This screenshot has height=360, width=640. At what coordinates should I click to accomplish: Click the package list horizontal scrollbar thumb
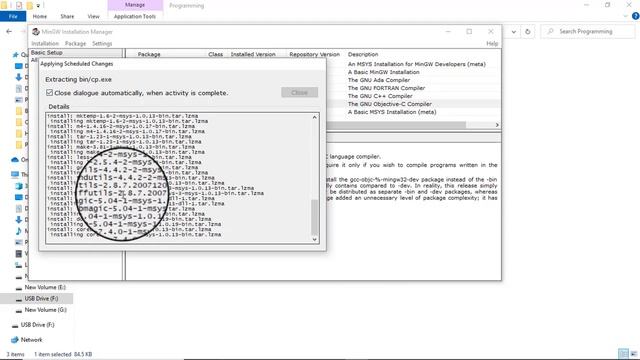[396, 125]
